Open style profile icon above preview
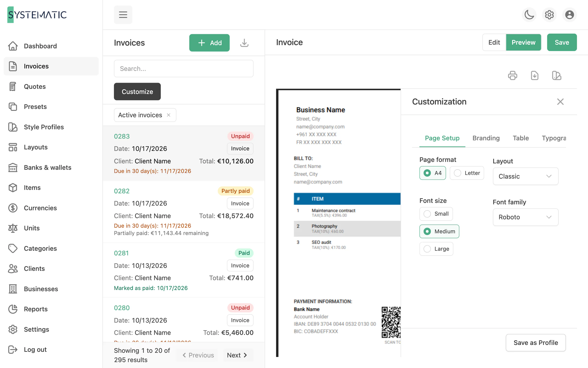The height and width of the screenshot is (368, 588). [557, 76]
